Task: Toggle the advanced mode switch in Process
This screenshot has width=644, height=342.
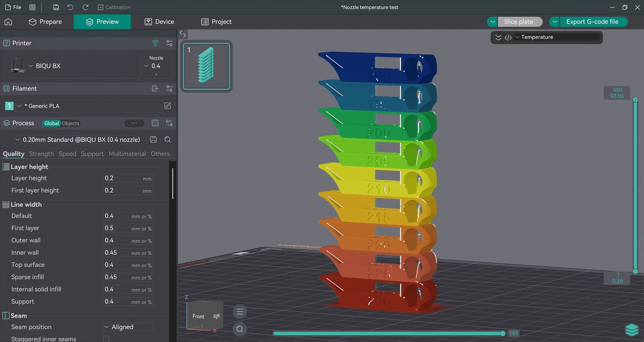Action: coord(134,123)
